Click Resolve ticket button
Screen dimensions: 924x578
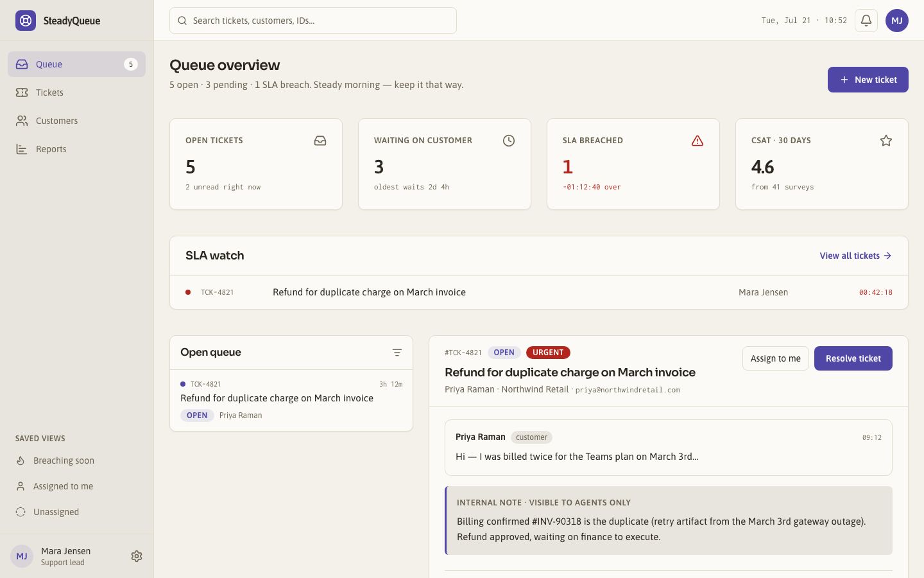click(853, 358)
